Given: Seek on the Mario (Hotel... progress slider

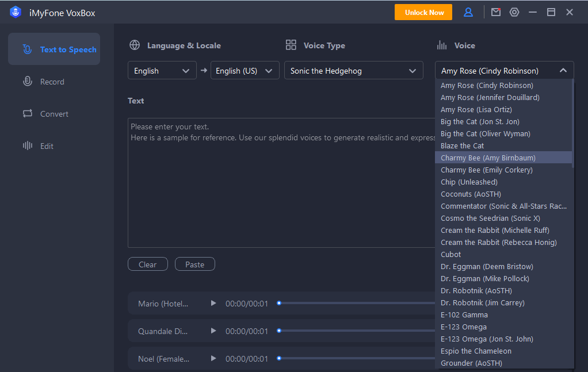Looking at the screenshot, I should (x=356, y=303).
